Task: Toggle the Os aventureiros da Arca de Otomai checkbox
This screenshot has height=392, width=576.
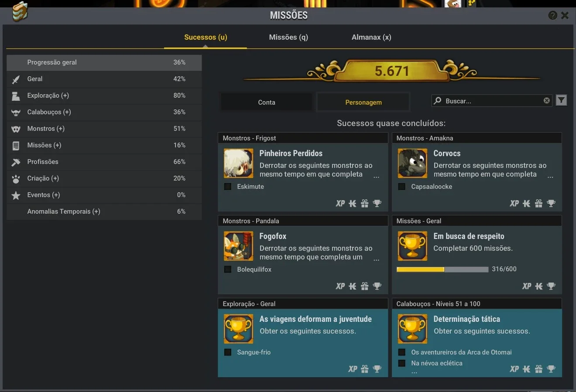Action: [x=402, y=352]
